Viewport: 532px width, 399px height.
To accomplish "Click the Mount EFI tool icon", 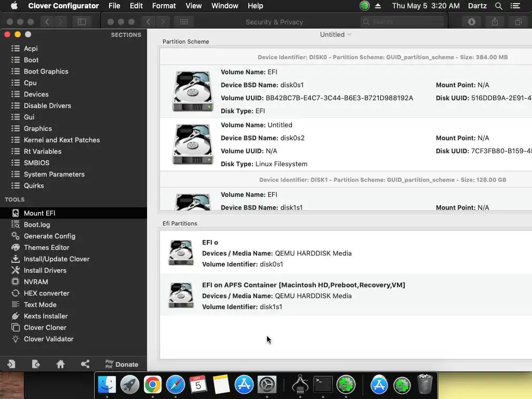I will click(16, 213).
